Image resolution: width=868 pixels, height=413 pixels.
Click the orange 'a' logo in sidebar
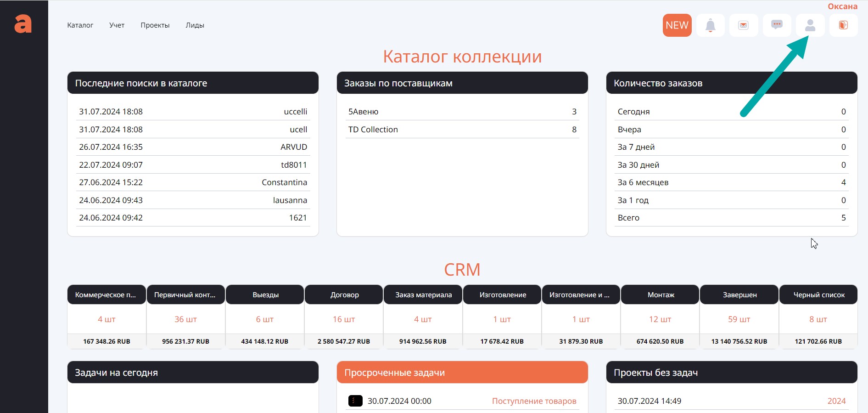click(23, 24)
